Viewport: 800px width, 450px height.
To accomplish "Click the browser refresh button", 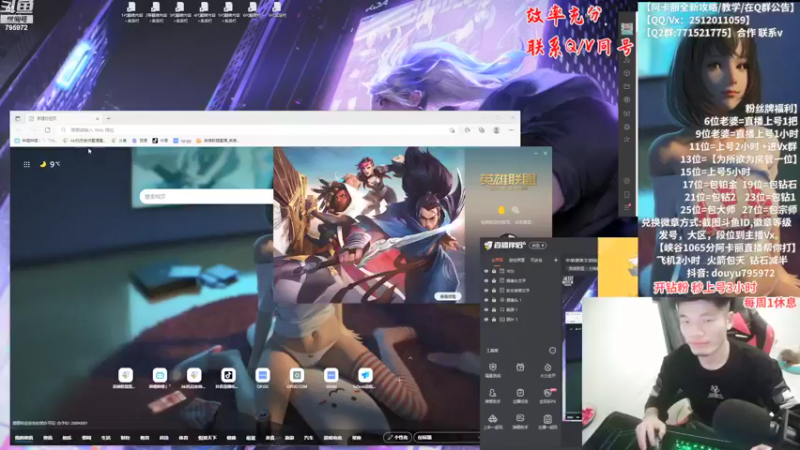I will pos(47,130).
